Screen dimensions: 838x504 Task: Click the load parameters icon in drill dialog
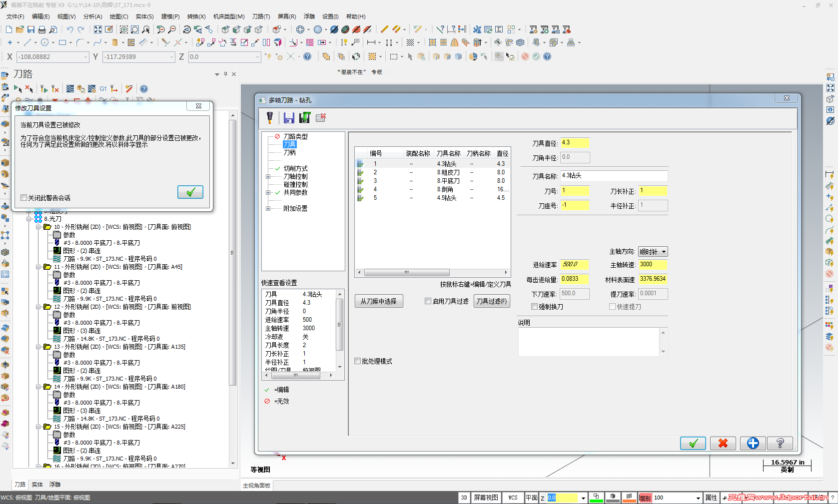pyautogui.click(x=305, y=117)
